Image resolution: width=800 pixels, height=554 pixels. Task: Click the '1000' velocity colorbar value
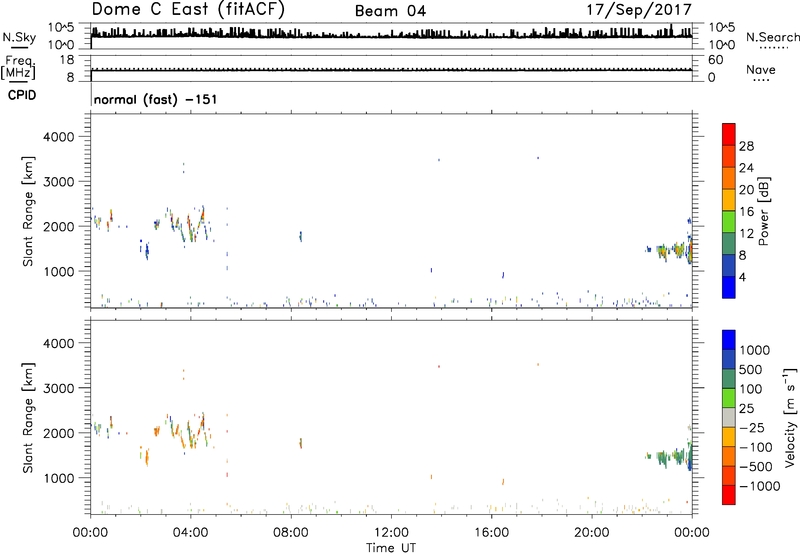pos(755,350)
